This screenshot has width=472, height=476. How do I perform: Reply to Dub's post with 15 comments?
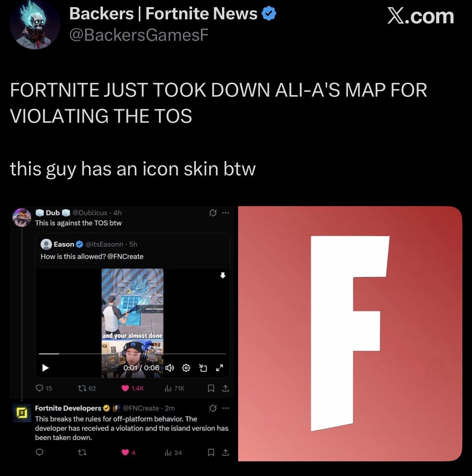click(44, 388)
